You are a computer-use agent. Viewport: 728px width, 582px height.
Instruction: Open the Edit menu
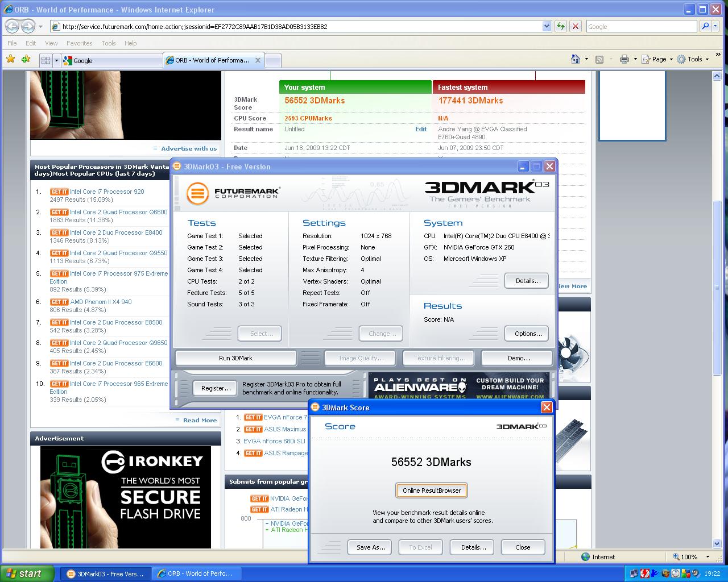pos(31,43)
